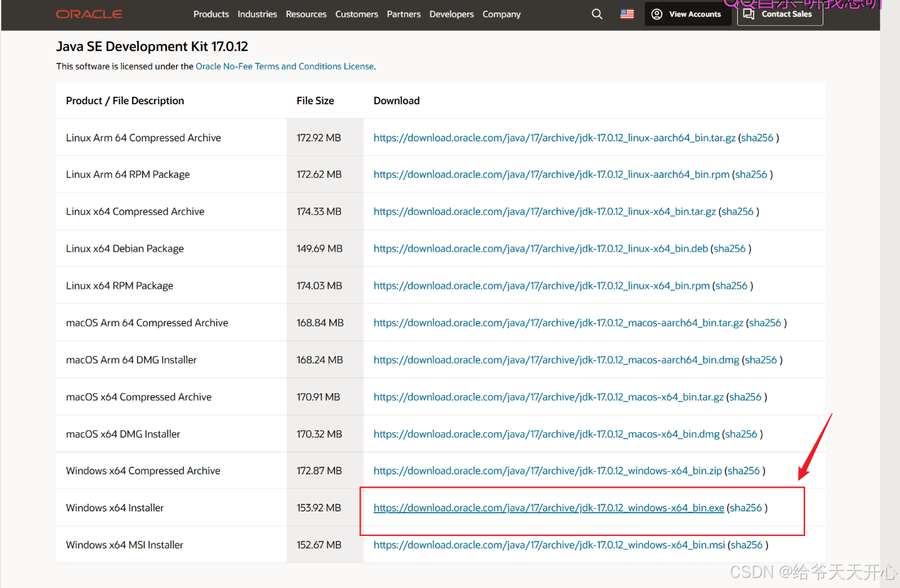Open sha256 for Windows x64 Installer
This screenshot has width=900, height=588.
[x=746, y=508]
